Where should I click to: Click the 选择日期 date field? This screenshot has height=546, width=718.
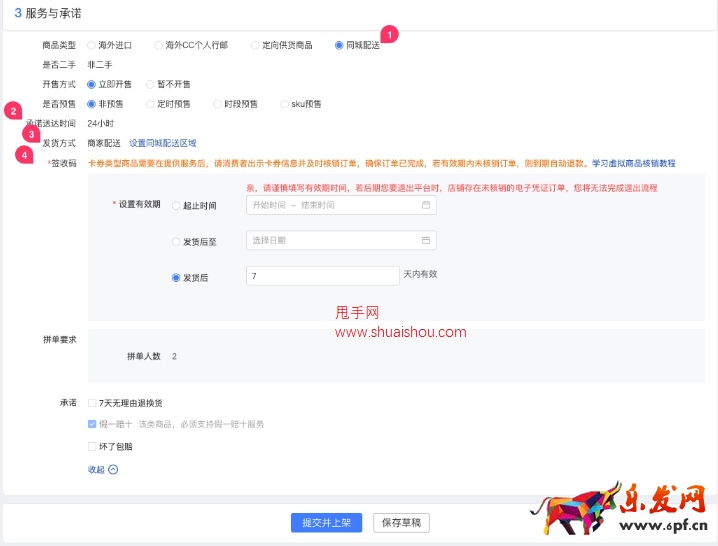(341, 240)
